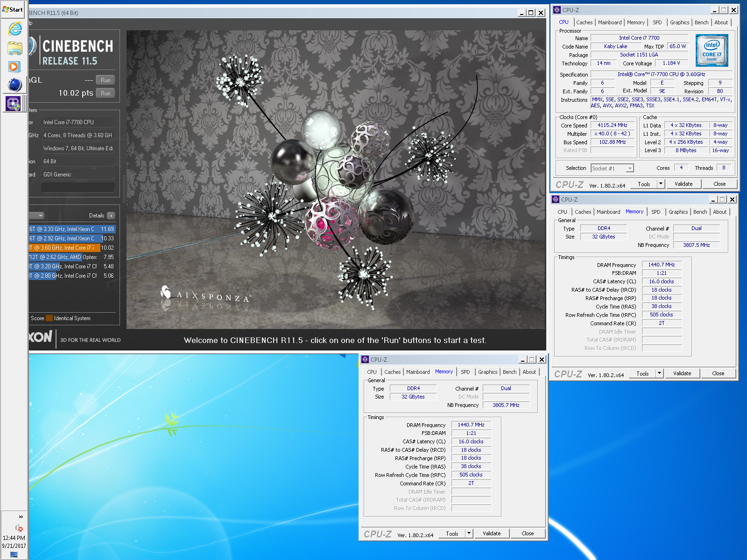The width and height of the screenshot is (747, 560).
Task: Select SPD tab in CPU-Z window with 3807.5 MHz
Action: tap(656, 212)
